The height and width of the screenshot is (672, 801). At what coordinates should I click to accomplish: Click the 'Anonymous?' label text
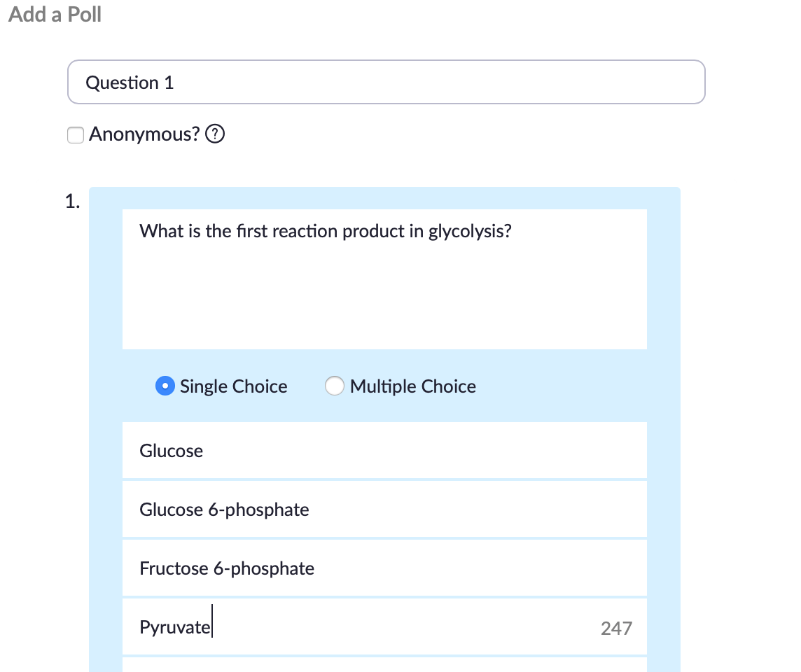144,134
